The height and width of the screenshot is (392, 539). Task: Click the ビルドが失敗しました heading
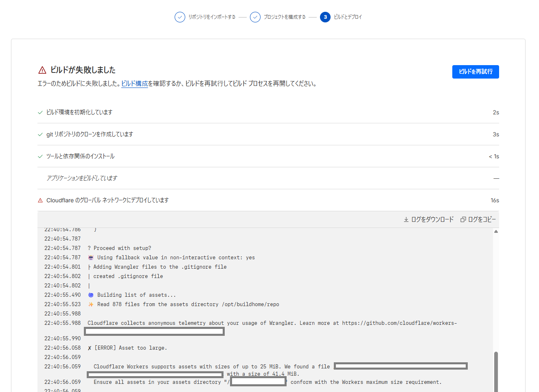click(x=83, y=70)
